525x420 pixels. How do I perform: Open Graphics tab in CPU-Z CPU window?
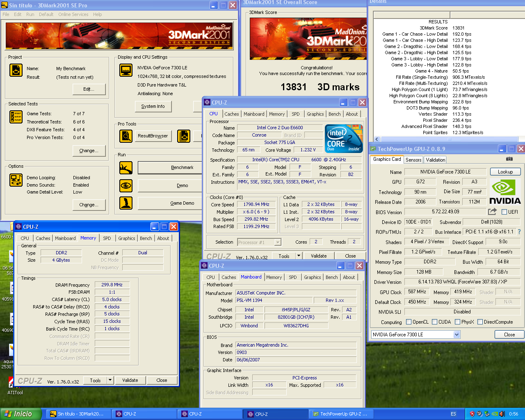[315, 114]
